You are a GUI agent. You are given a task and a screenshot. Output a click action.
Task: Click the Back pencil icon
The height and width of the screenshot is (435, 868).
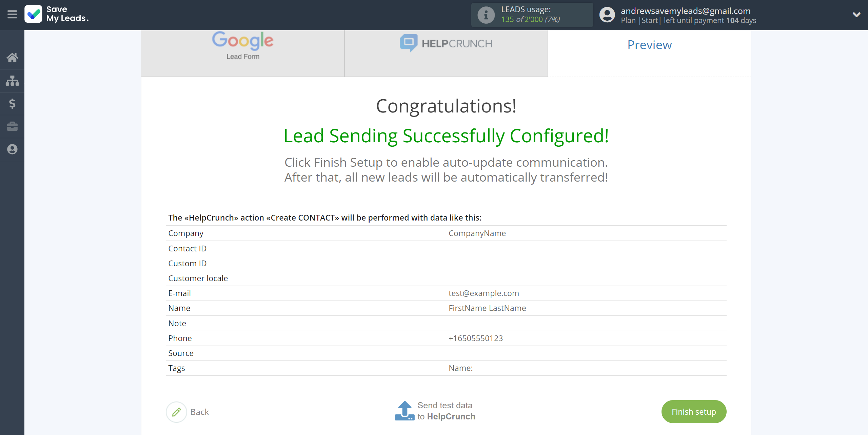pos(176,412)
